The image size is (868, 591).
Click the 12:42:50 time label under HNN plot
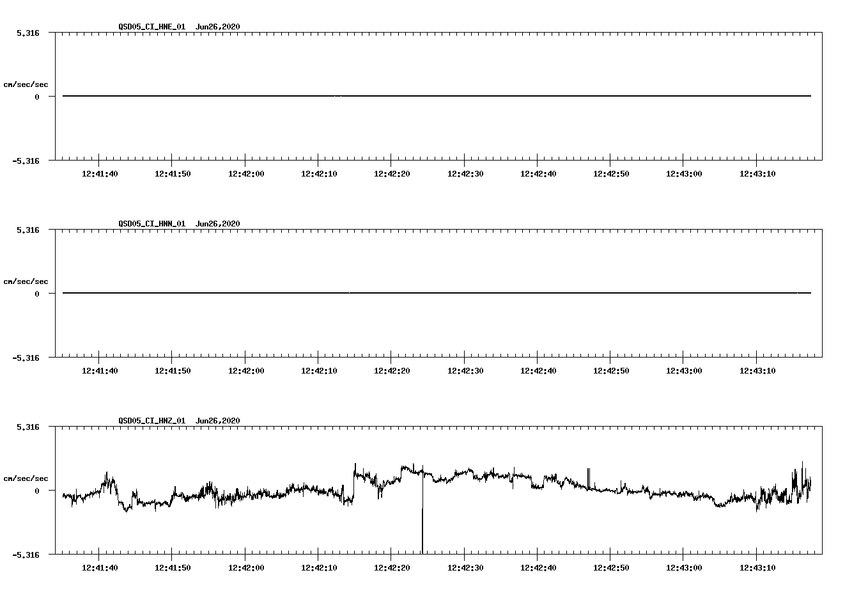[611, 371]
